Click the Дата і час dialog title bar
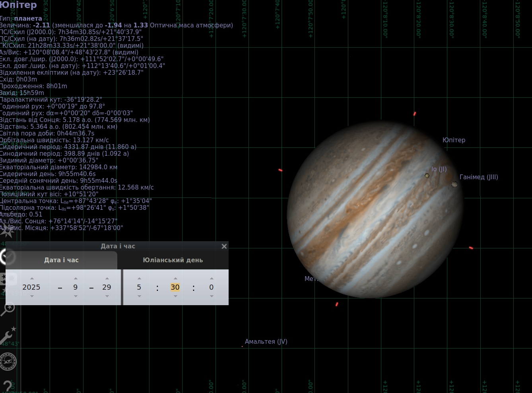 pyautogui.click(x=118, y=246)
